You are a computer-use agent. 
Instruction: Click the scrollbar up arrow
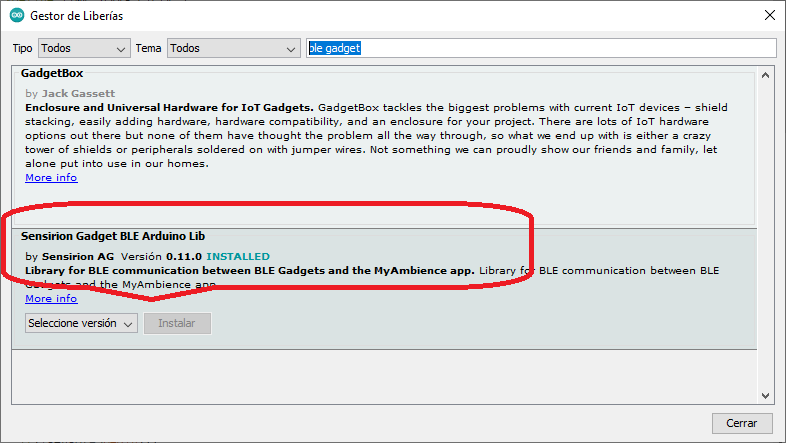click(x=765, y=76)
